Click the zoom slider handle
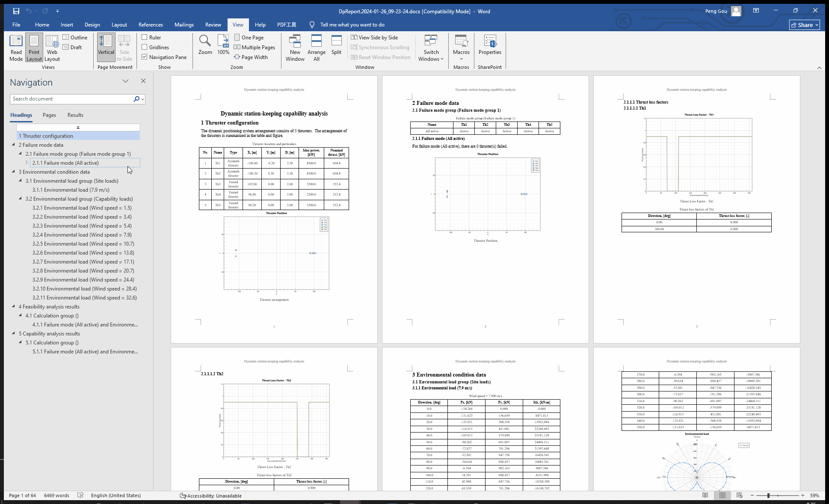829x504 pixels. [x=768, y=495]
